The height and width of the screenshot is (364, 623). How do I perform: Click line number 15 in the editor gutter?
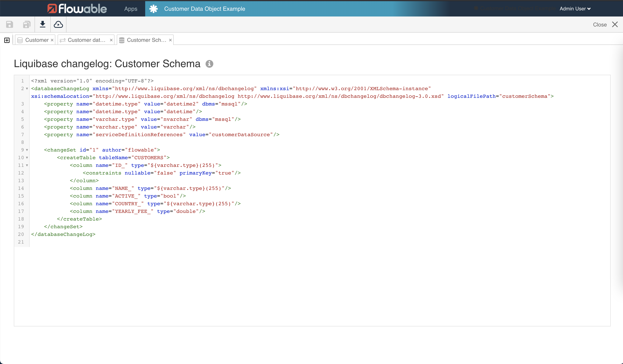[21, 196]
